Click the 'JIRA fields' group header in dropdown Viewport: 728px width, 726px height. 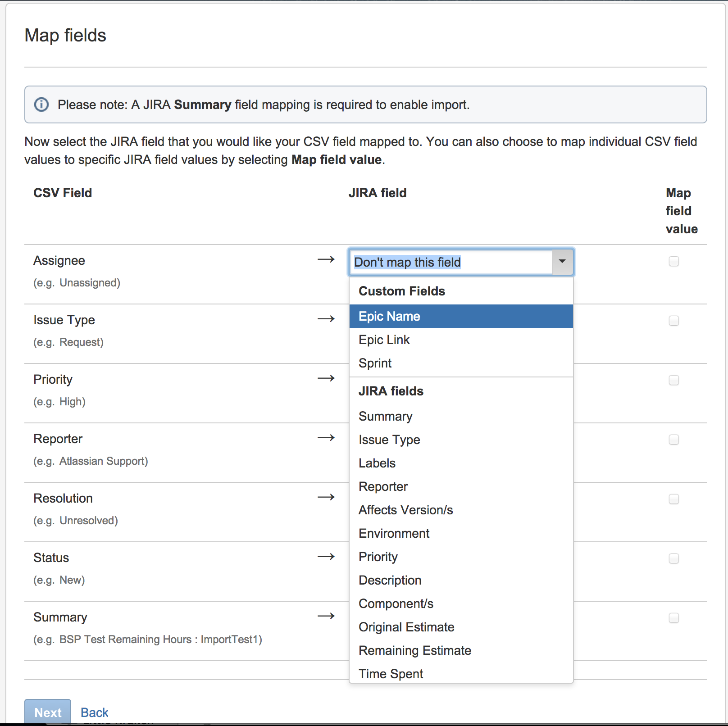coord(391,391)
